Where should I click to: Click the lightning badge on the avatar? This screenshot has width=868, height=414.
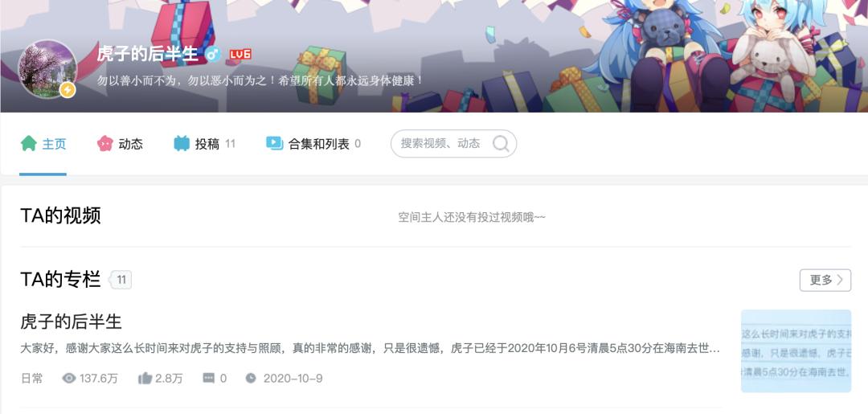point(68,90)
